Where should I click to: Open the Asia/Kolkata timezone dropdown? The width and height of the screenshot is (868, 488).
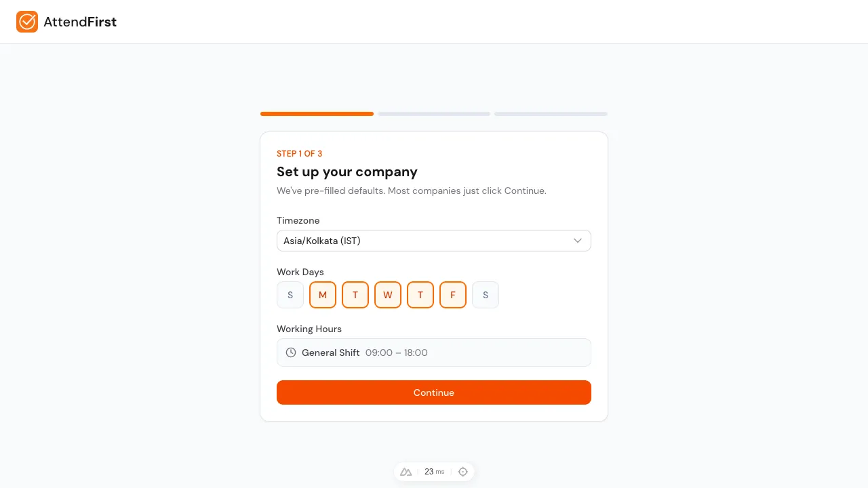434,241
